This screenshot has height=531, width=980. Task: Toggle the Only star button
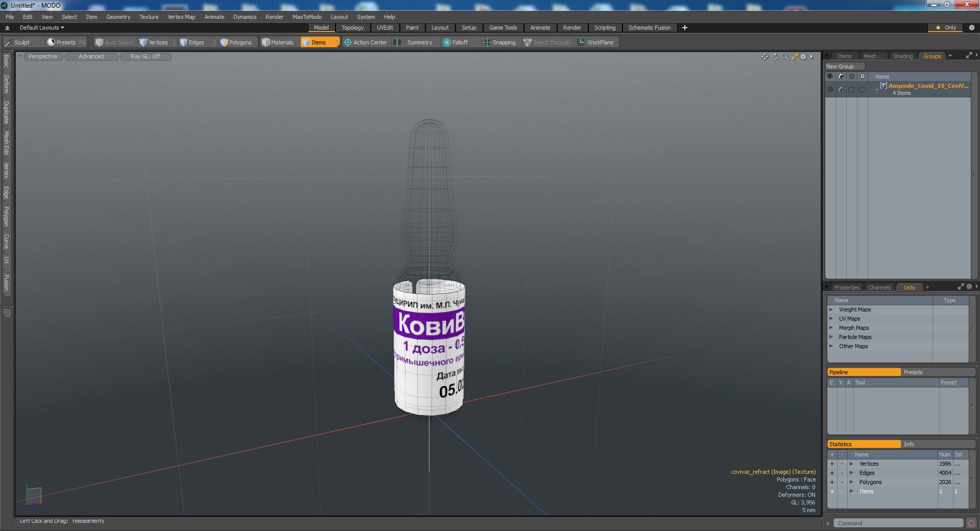point(945,28)
